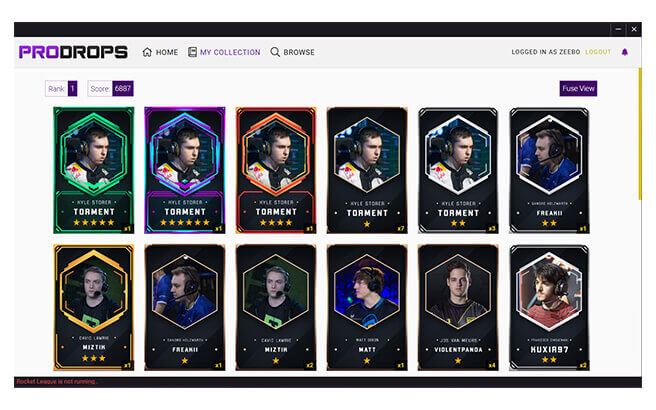656x410 pixels.
Task: Click the My Collection book icon
Action: (x=192, y=52)
